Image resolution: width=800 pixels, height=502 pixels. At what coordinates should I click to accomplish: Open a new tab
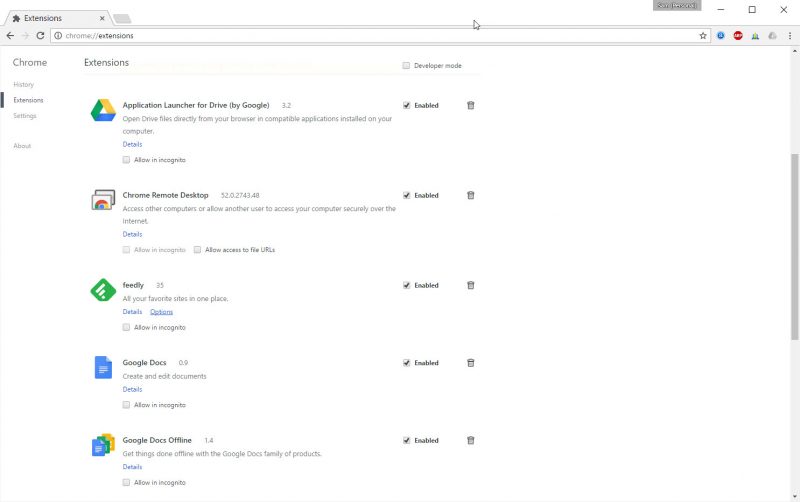coord(122,19)
